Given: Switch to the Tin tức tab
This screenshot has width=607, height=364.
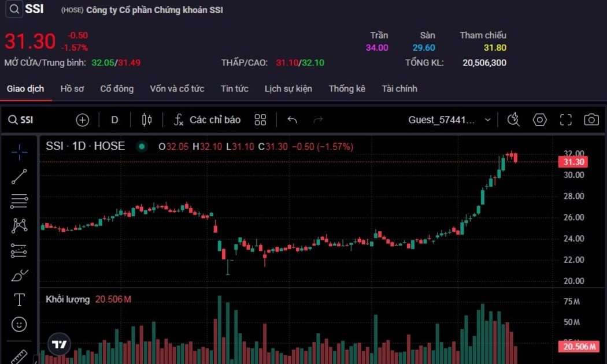Looking at the screenshot, I should click(234, 88).
